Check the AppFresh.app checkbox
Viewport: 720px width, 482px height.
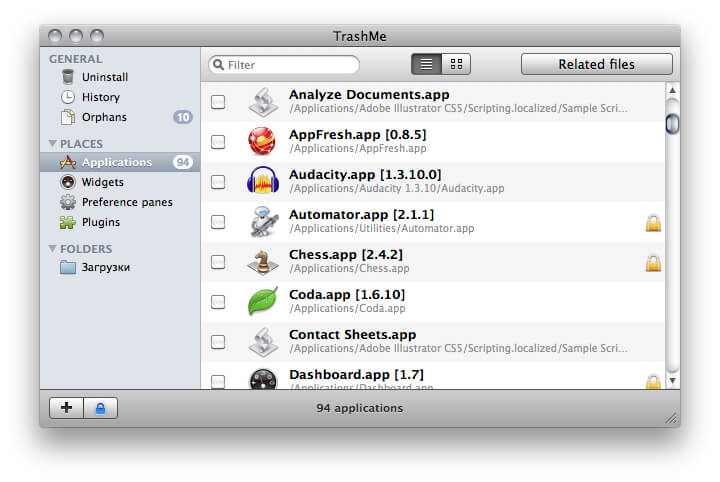tap(218, 141)
